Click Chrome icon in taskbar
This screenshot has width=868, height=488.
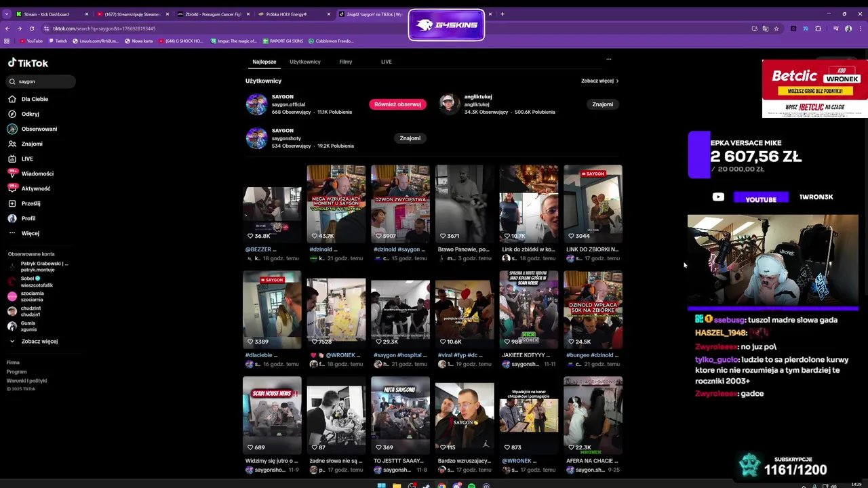tap(441, 485)
